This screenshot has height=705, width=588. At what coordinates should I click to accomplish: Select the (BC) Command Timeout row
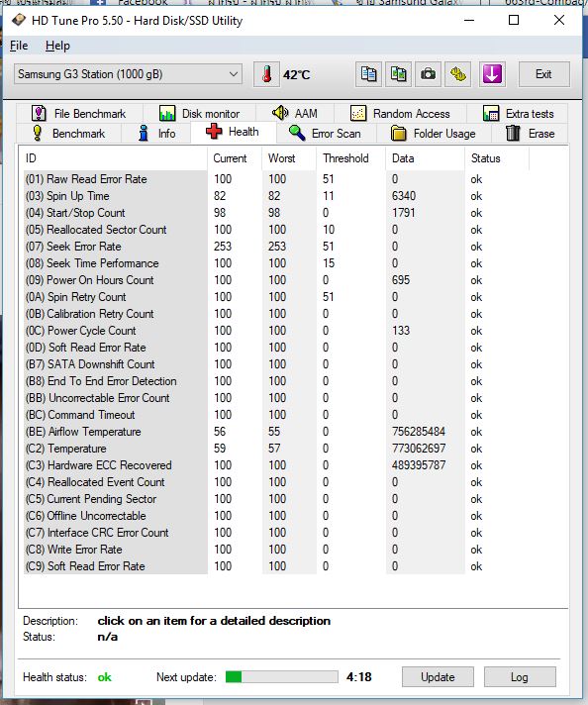276,415
